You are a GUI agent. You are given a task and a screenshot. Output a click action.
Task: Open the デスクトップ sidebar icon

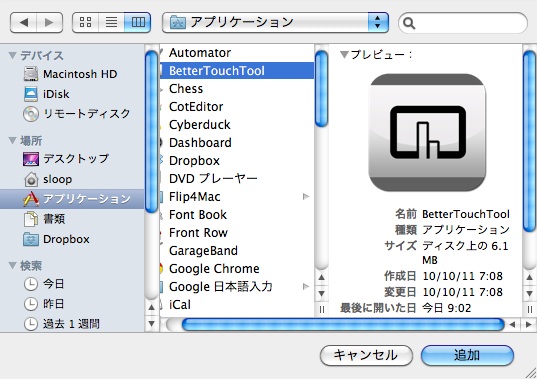tap(30, 159)
